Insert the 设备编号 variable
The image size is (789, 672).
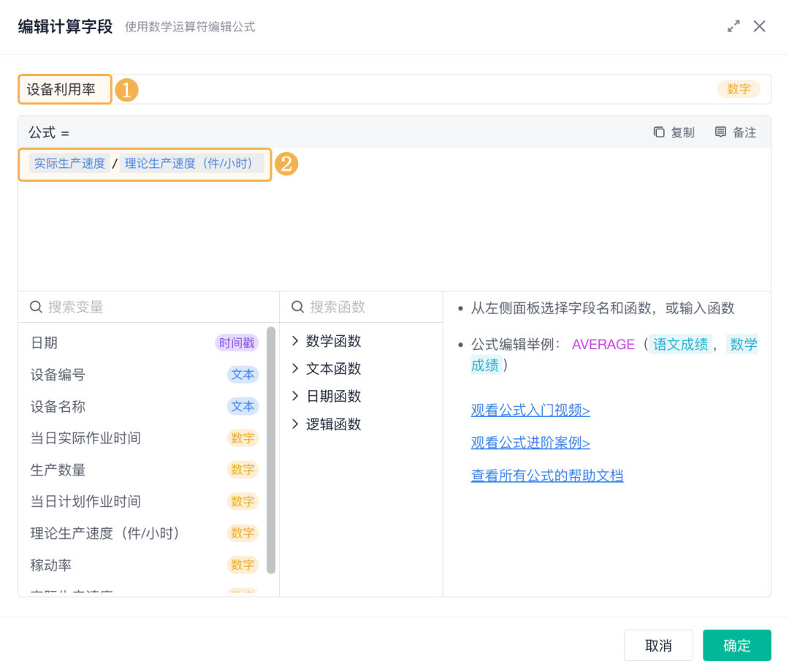click(144, 375)
